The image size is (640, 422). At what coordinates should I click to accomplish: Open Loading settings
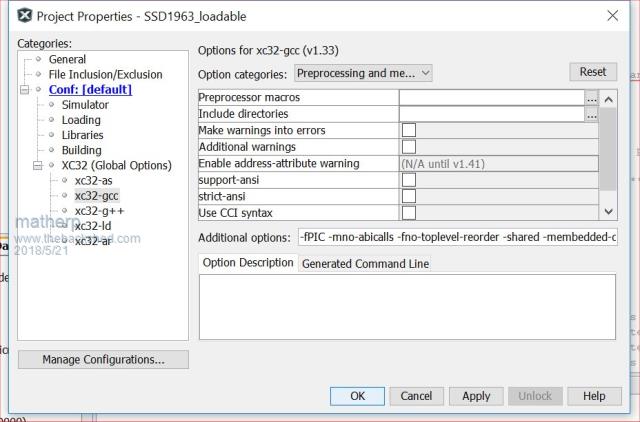(x=81, y=120)
